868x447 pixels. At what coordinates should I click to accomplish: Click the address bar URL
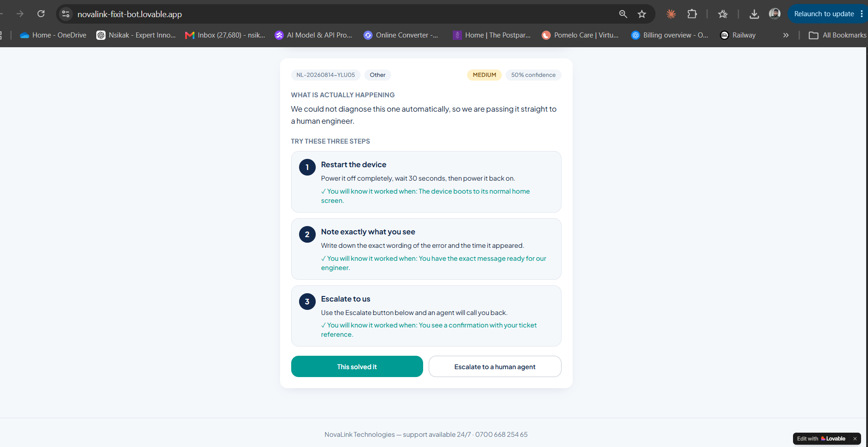coord(130,14)
